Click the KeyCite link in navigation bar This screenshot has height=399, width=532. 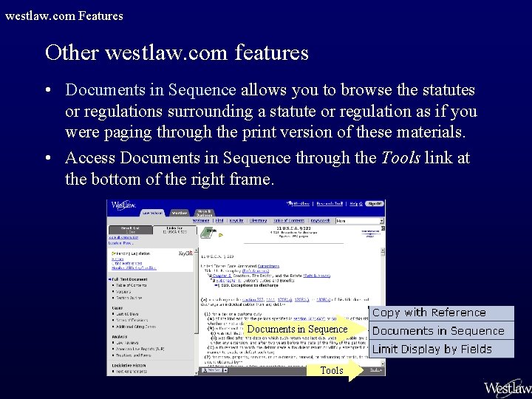coord(236,220)
